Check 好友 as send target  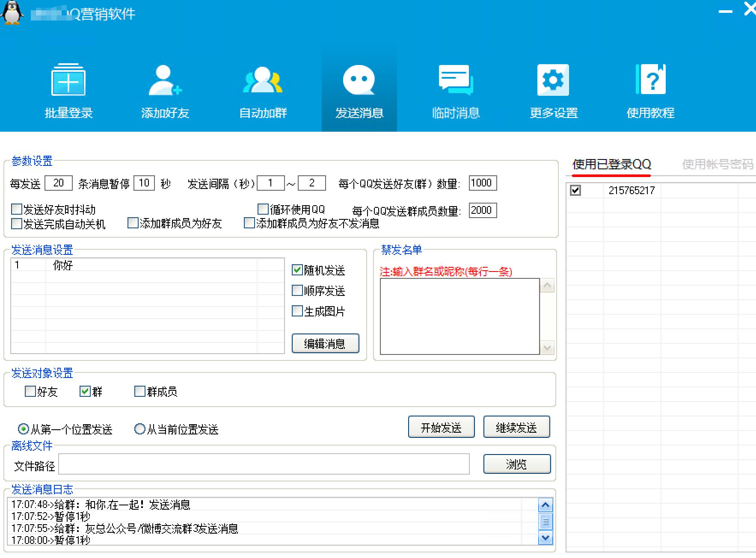pos(30,391)
